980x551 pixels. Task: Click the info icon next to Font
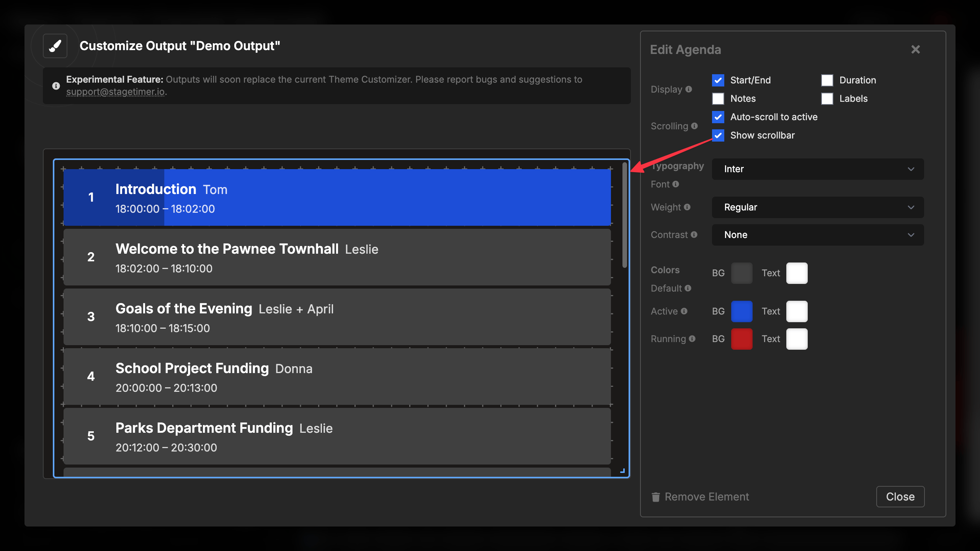pos(676,184)
